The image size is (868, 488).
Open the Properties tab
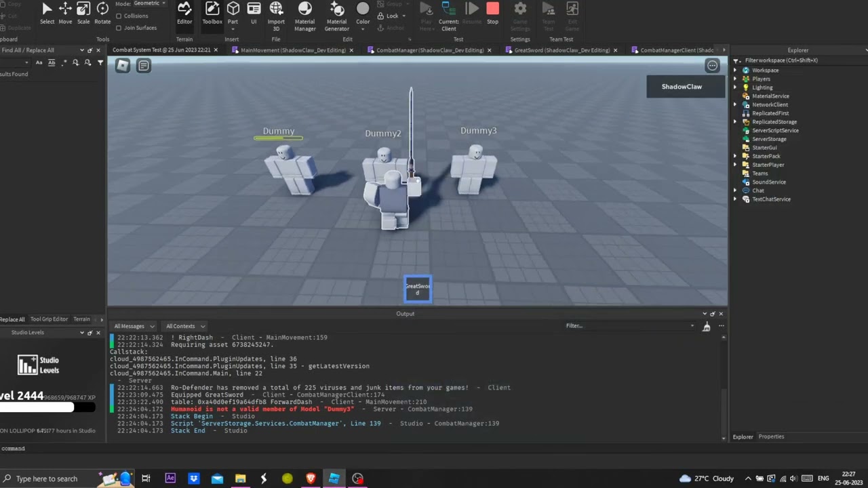tap(771, 436)
